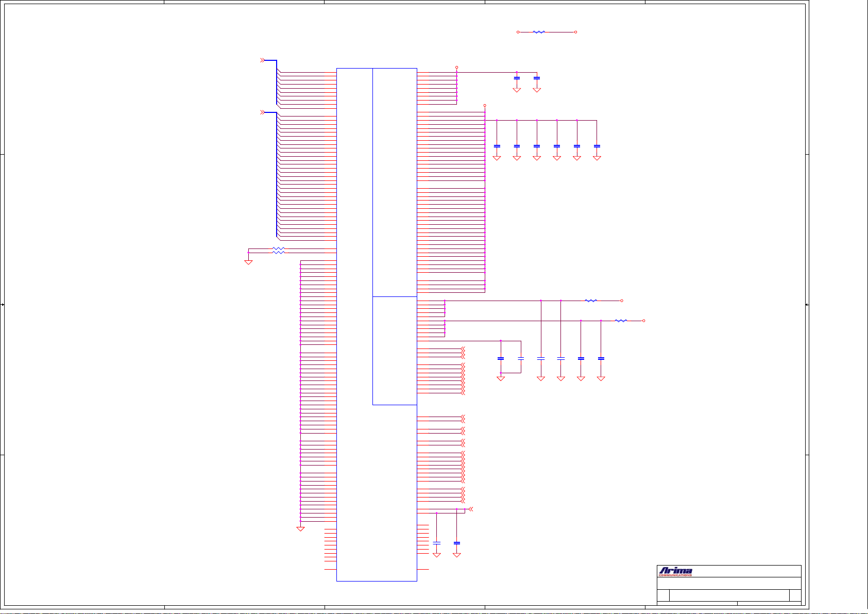Select leftmost capacitor in the six-capacitor row
This screenshot has width=868, height=614.
[x=497, y=146]
